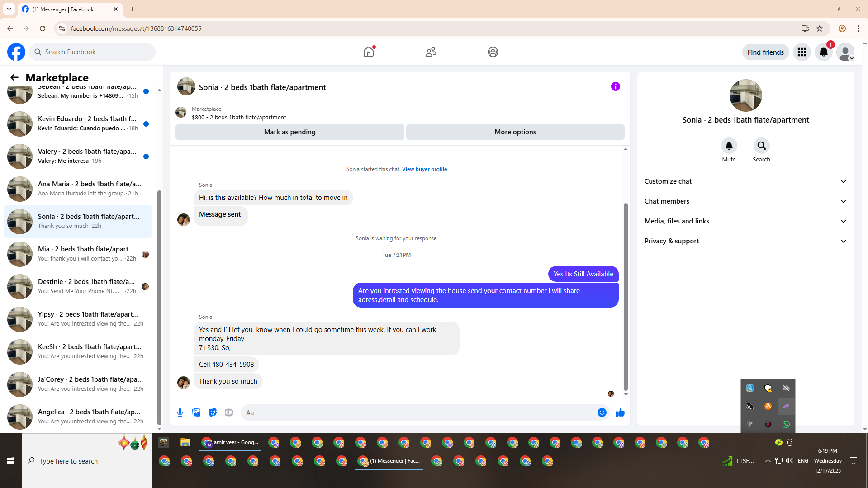Open the Windows Start menu
Screen dimensions: 868x488
pos(11,461)
